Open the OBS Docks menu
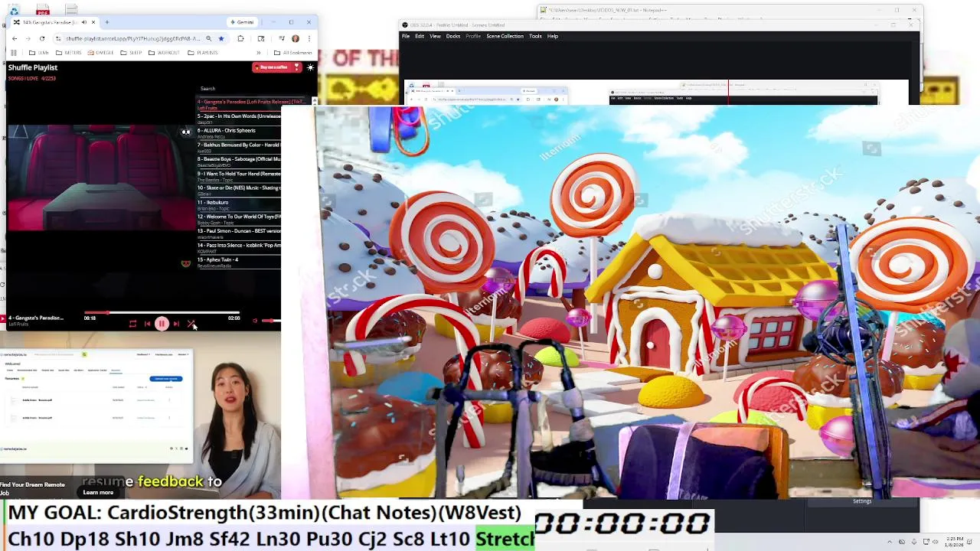 (453, 36)
